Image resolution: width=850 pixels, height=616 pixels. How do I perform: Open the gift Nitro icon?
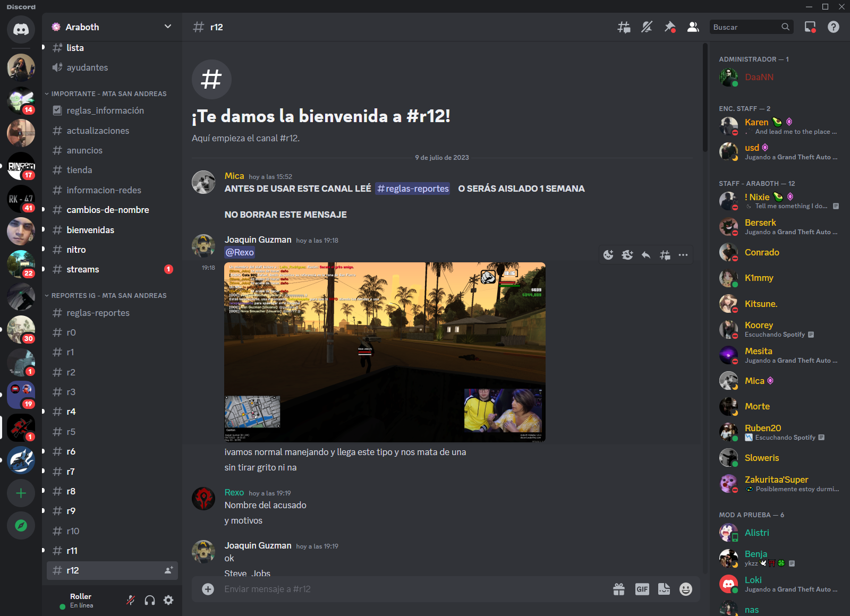coord(619,589)
